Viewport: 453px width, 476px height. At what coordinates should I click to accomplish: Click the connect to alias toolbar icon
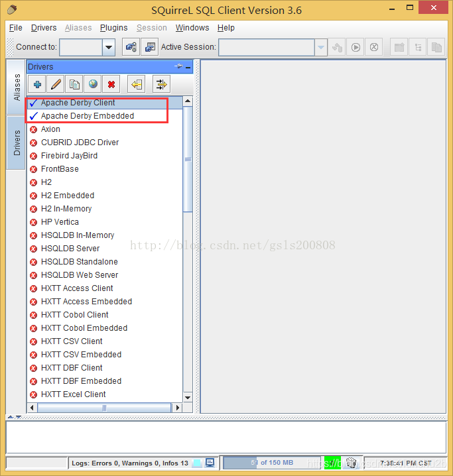tap(131, 47)
